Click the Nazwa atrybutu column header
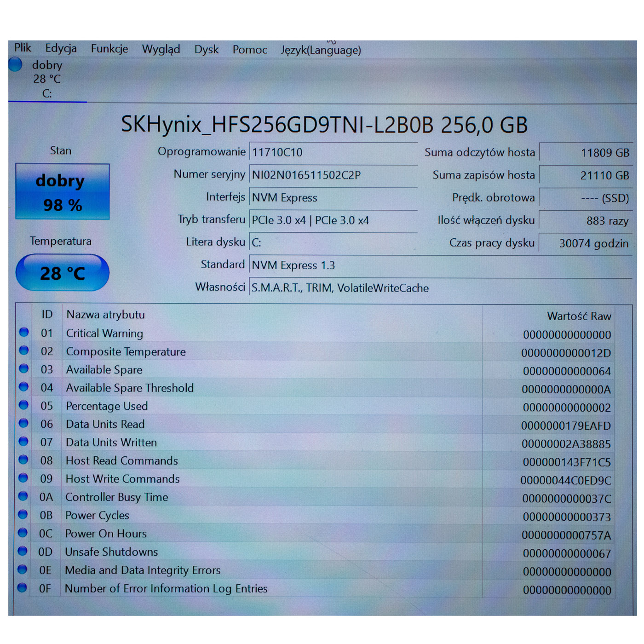The height and width of the screenshot is (644, 644). [105, 315]
